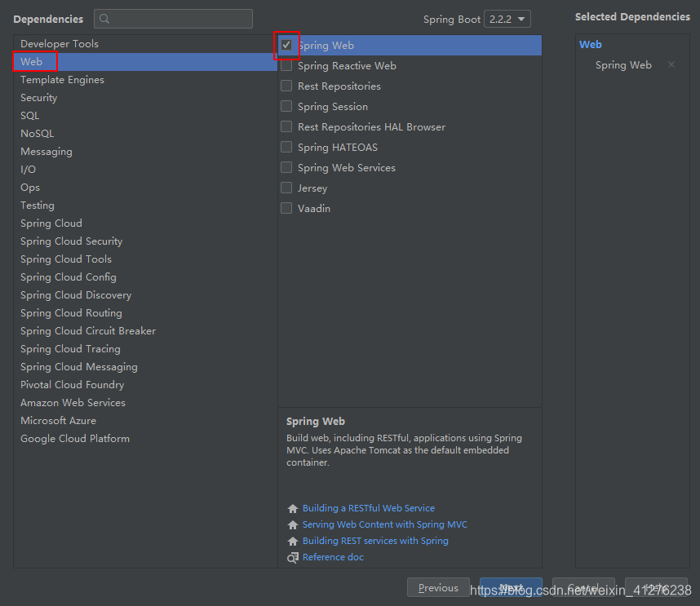Viewport: 700px width, 606px height.
Task: Select the I/O category
Action: pyautogui.click(x=145, y=169)
